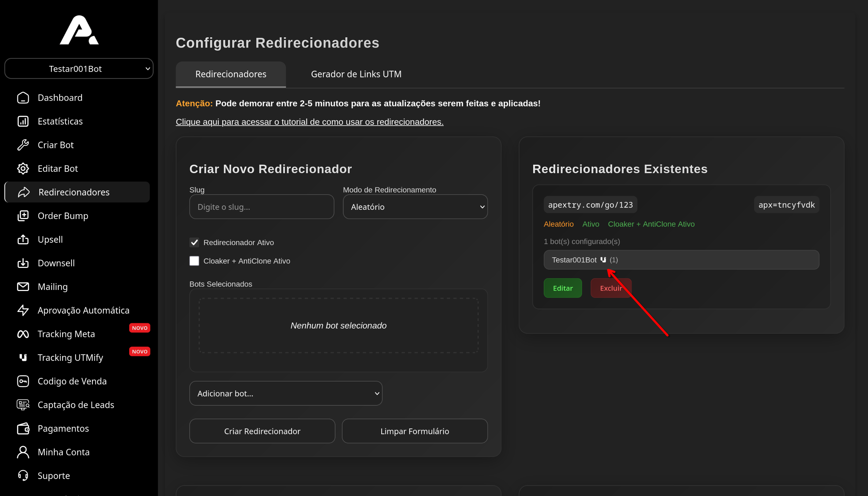Screen dimensions: 868x496
Task: Open the redirecionadores tutorial link
Action: (x=310, y=122)
